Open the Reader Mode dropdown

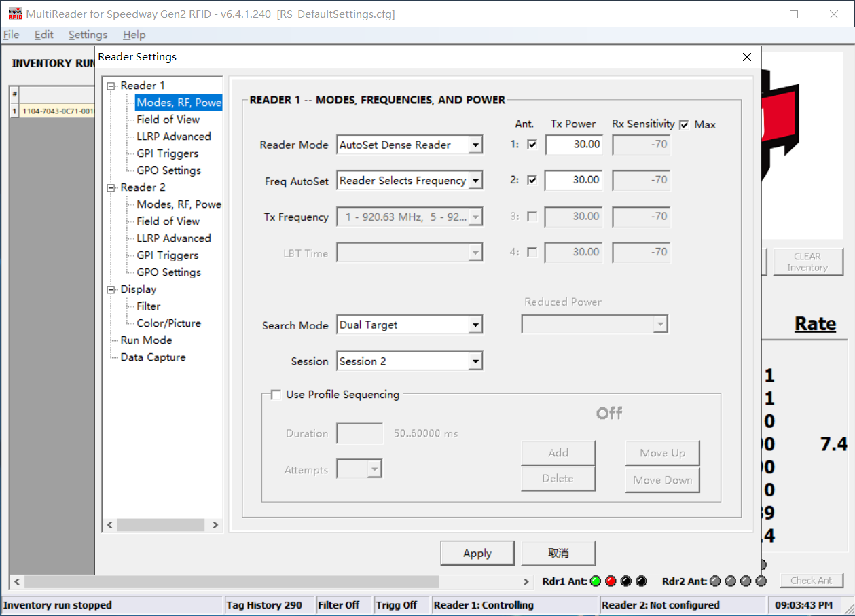click(x=475, y=145)
